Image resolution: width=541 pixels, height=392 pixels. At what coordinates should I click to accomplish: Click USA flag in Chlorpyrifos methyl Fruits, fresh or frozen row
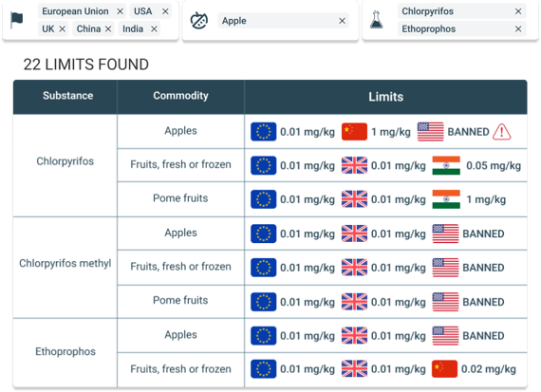click(x=445, y=268)
